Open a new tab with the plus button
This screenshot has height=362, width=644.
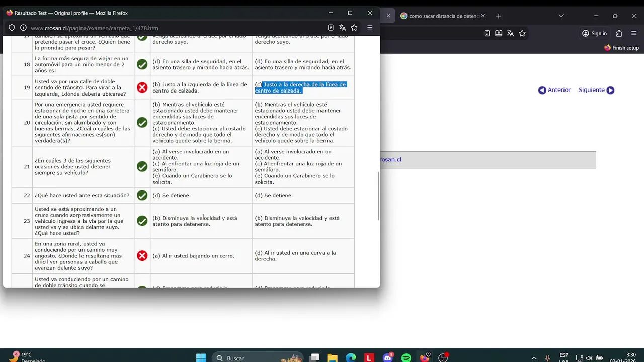tap(499, 16)
